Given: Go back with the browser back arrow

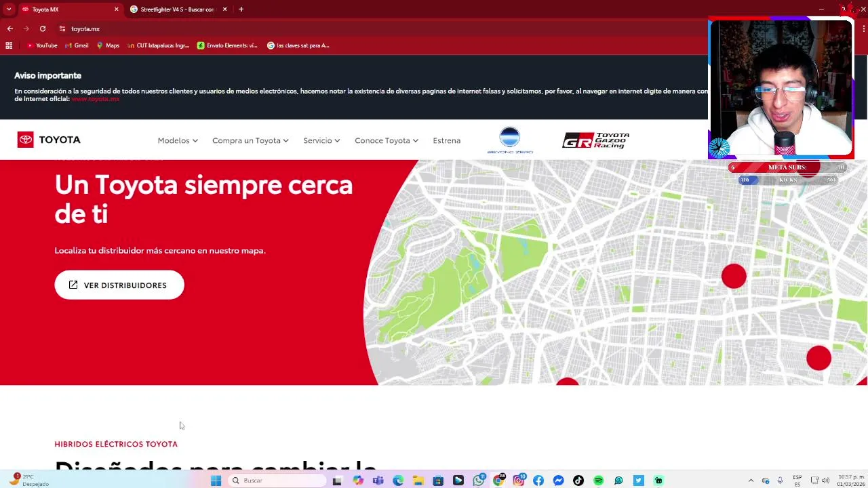Looking at the screenshot, I should 10,28.
